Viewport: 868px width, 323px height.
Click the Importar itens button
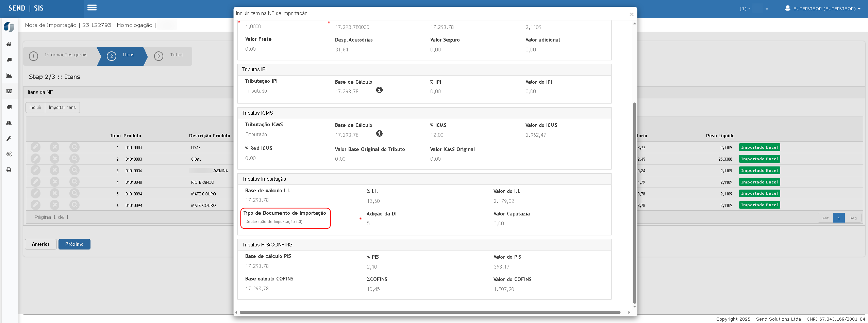(x=62, y=108)
